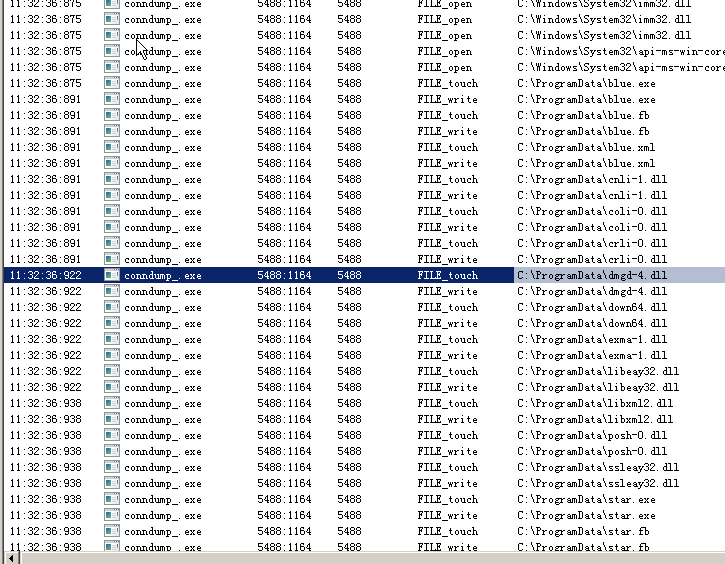The width and height of the screenshot is (725, 564).
Task: Select the path C:\ProgramData\coli-0.dll in the FILE_write row
Action: point(592,227)
